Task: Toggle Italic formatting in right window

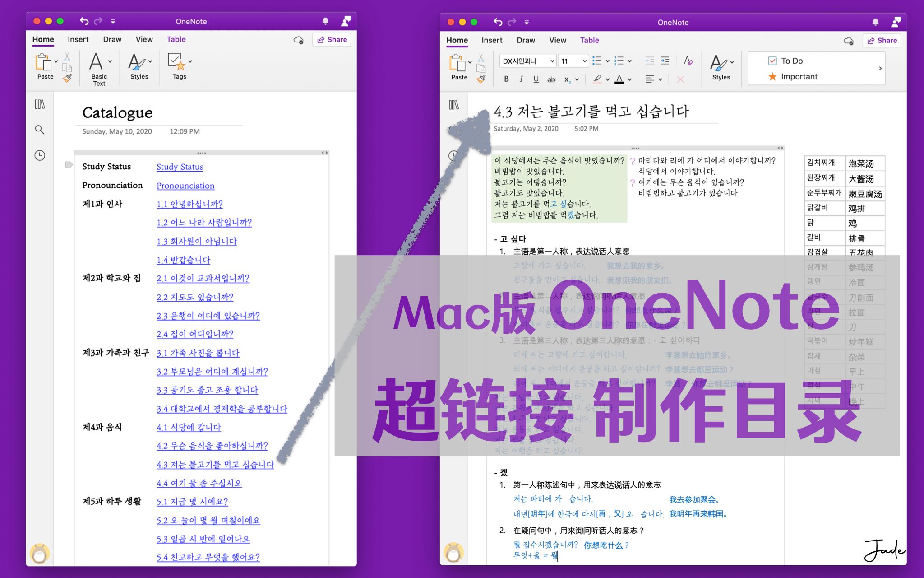Action: (521, 79)
